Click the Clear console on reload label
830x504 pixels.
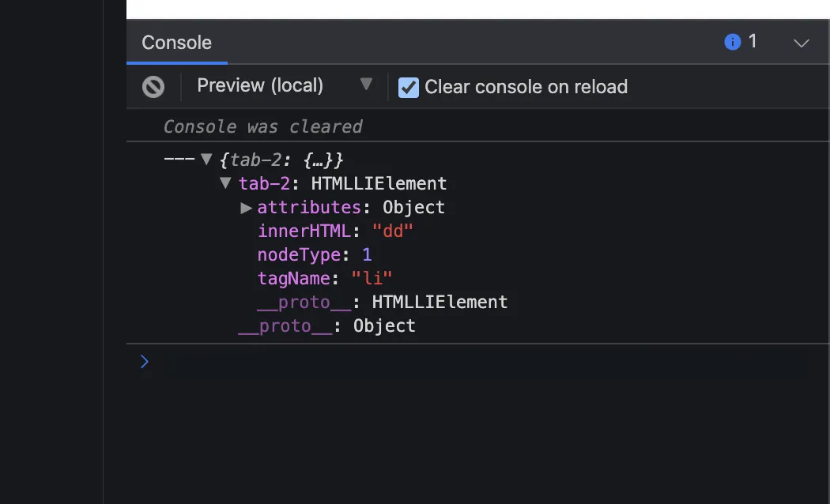526,87
